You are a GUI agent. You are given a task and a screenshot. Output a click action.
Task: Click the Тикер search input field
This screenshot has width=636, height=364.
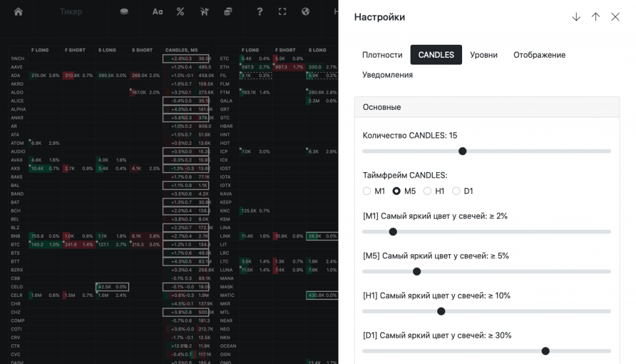click(x=71, y=12)
